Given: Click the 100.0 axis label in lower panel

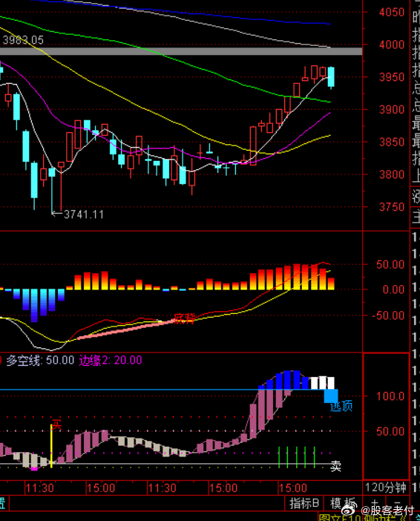Looking at the screenshot, I should 390,396.
